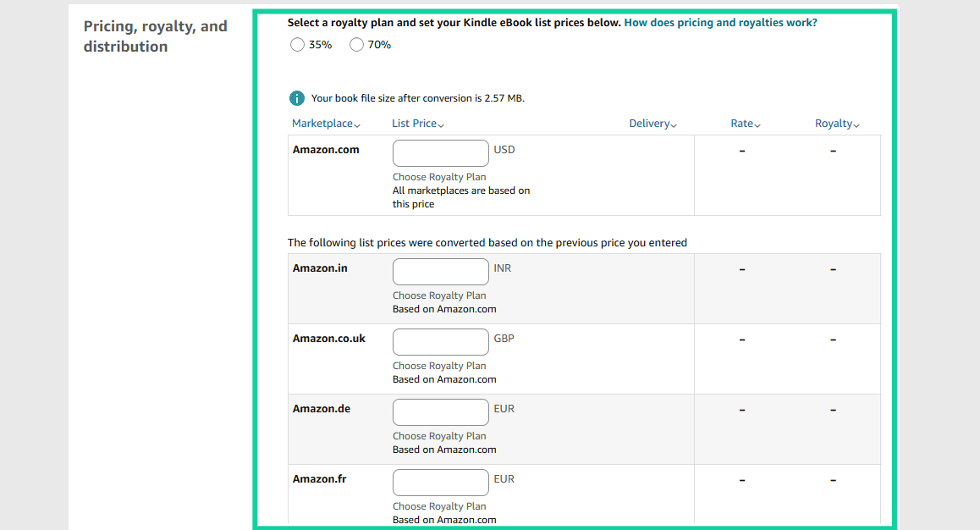
Task: Open the Rate sort dropdown
Action: [x=745, y=123]
